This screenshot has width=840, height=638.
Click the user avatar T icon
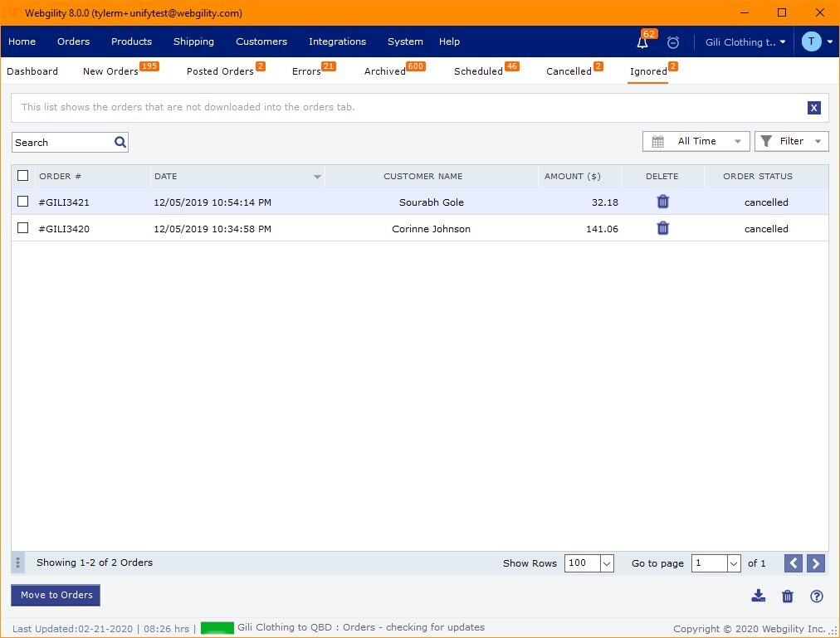(x=811, y=41)
